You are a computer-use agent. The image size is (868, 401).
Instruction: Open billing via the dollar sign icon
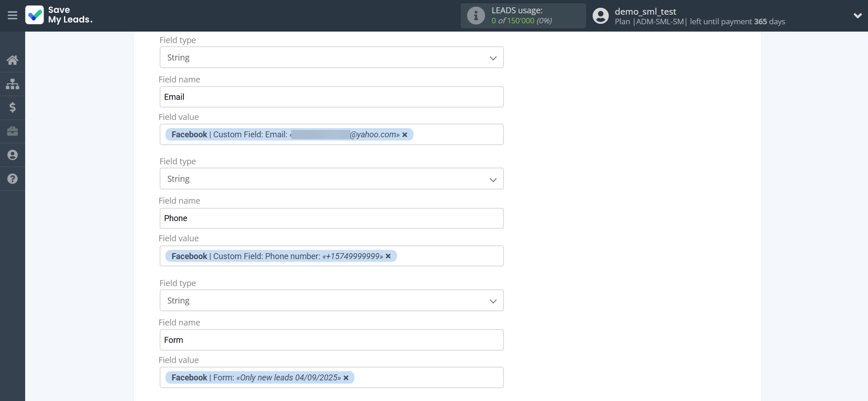point(12,108)
